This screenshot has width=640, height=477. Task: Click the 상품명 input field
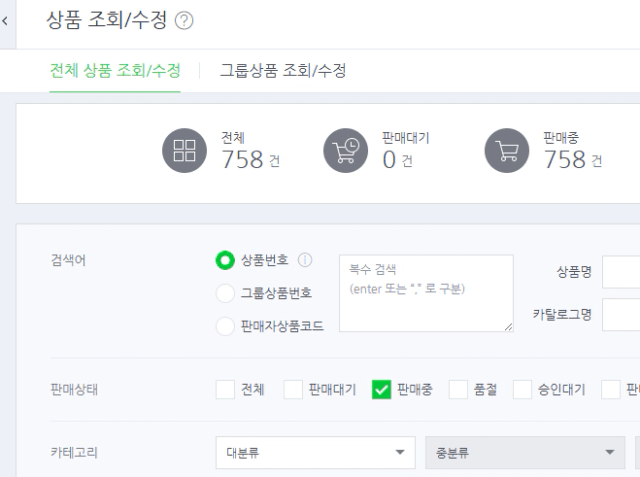[621, 272]
